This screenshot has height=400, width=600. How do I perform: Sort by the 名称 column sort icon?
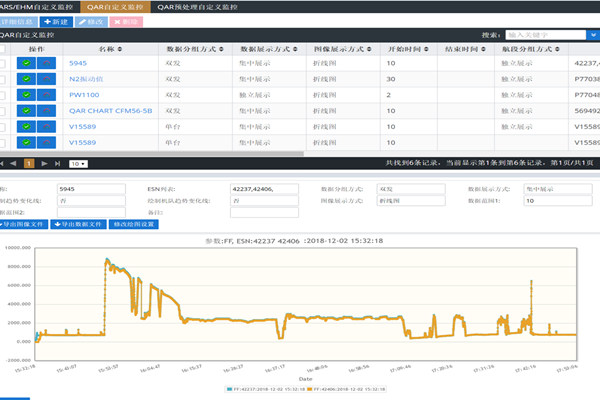[120, 49]
